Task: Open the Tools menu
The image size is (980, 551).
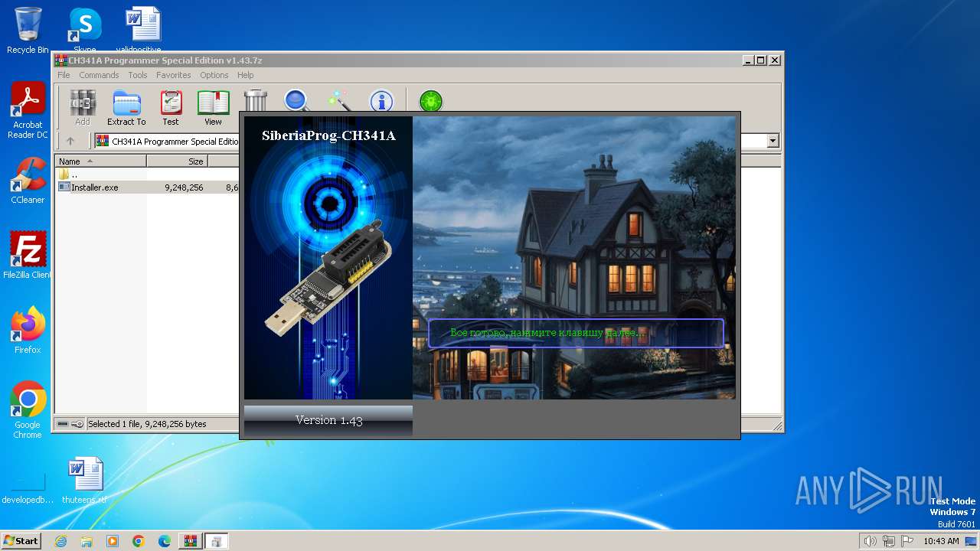Action: [138, 75]
